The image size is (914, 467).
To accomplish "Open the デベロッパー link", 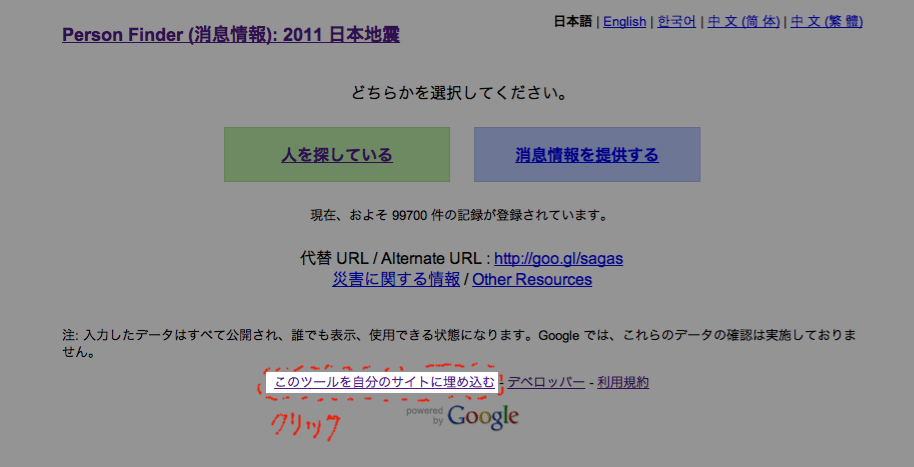I will tap(546, 382).
